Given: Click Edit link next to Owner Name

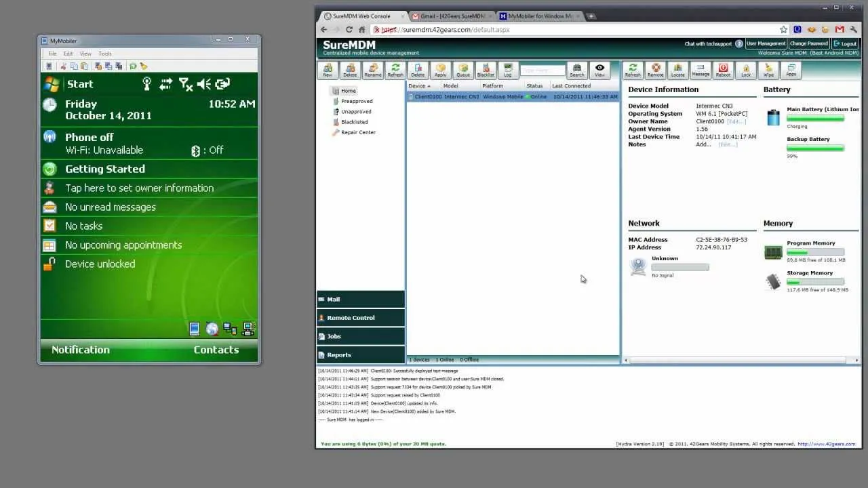Looking at the screenshot, I should tap(736, 121).
